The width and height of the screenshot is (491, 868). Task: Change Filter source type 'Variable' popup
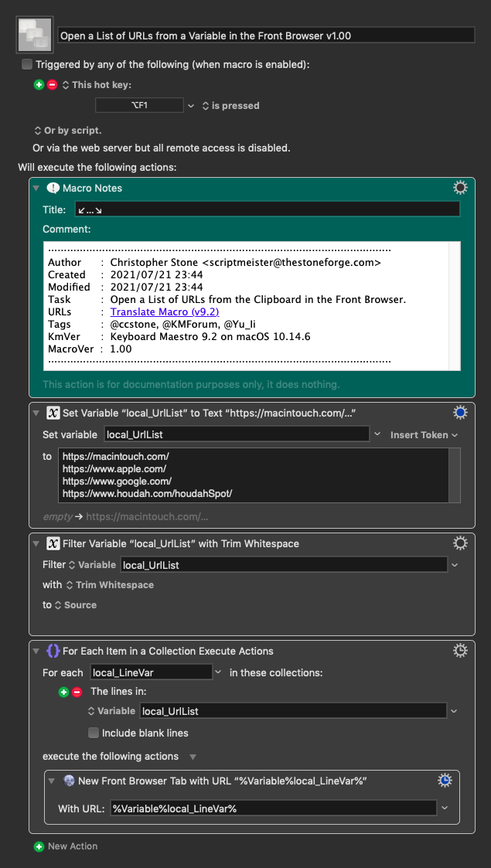(92, 565)
